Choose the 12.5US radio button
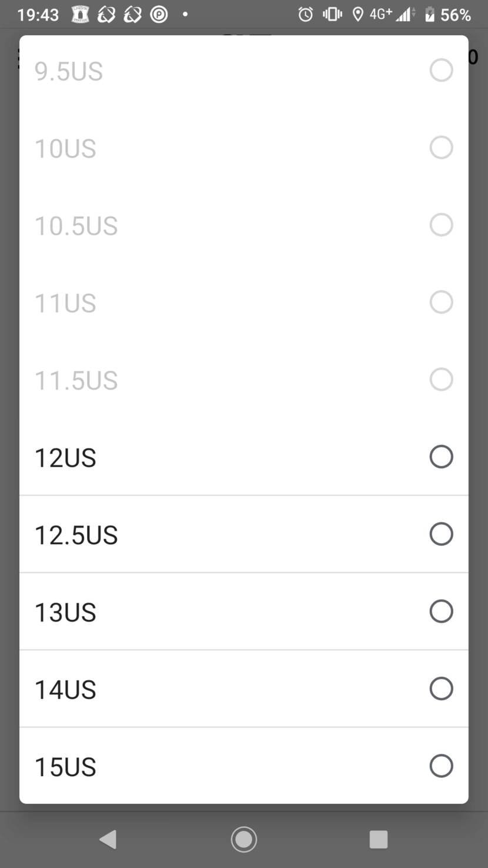488x868 pixels. 441,534
